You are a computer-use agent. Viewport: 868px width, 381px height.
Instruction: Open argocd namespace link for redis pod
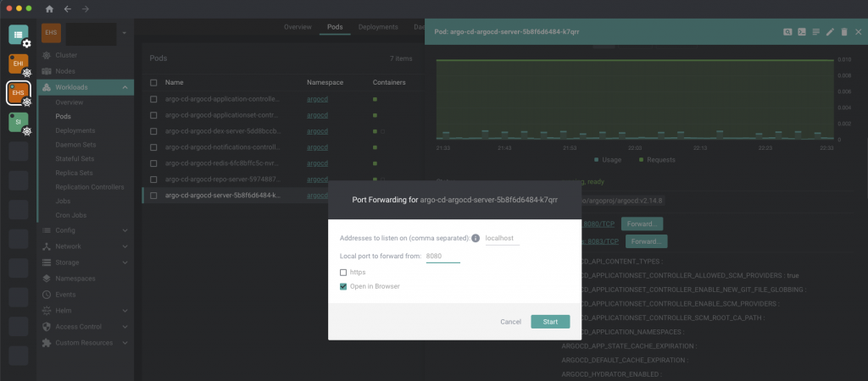tap(318, 163)
